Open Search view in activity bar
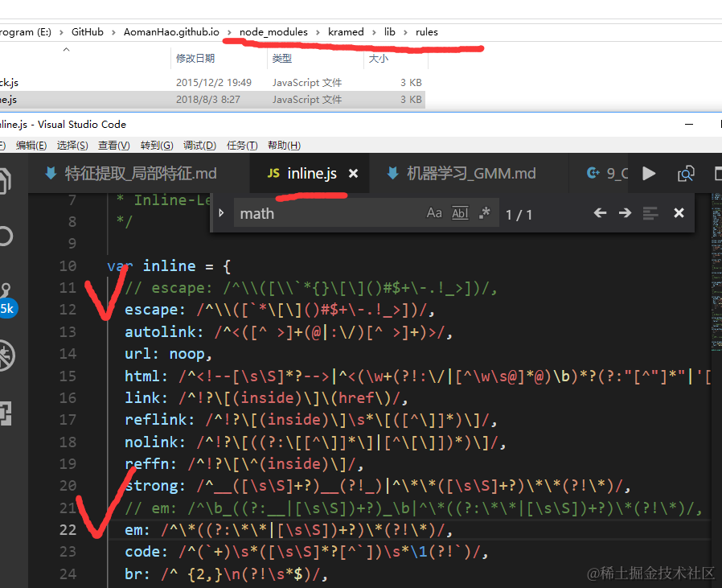Screen dimensions: 722x588 pyautogui.click(x=6, y=236)
